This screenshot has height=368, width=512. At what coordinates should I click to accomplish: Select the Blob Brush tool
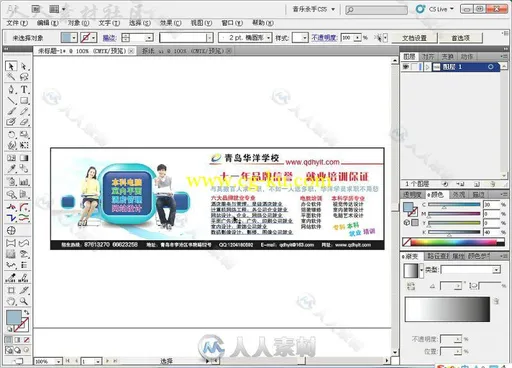point(11,122)
